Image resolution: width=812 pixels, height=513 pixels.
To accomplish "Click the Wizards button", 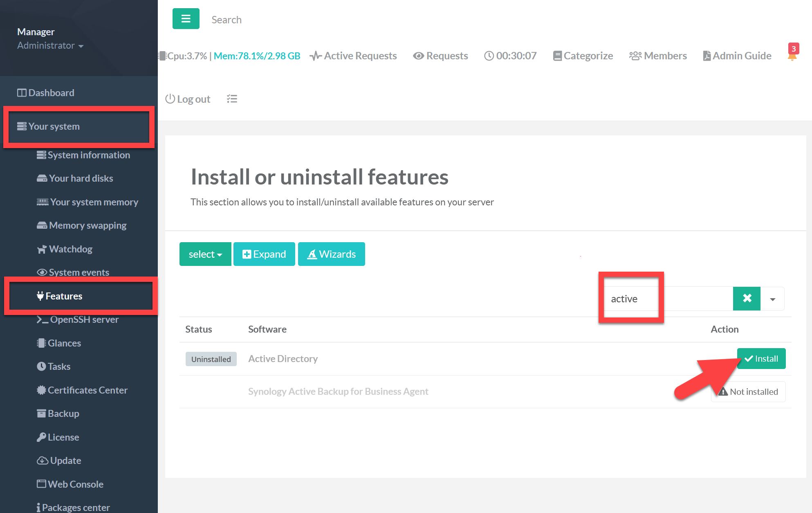I will pos(331,254).
